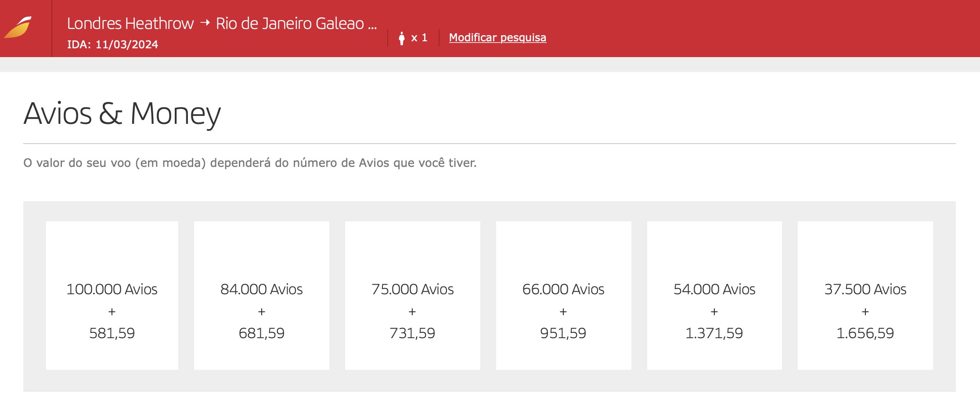980x397 pixels.
Task: Click the route arrow between airports
Action: pyautogui.click(x=205, y=22)
